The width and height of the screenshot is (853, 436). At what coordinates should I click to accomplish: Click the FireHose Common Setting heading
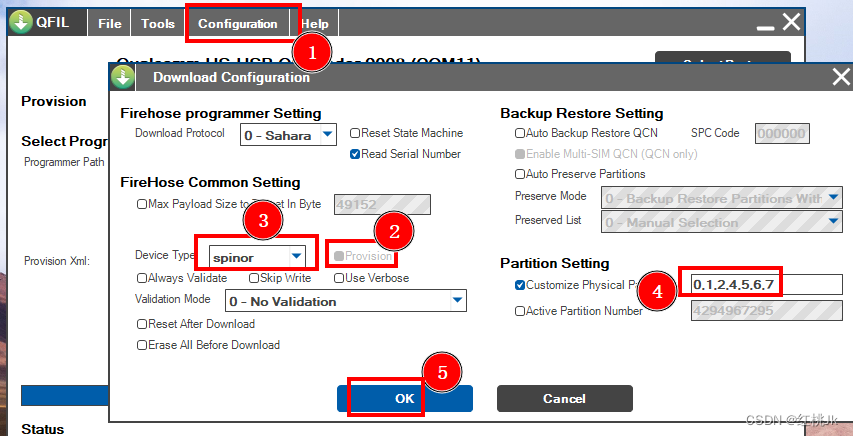[210, 182]
